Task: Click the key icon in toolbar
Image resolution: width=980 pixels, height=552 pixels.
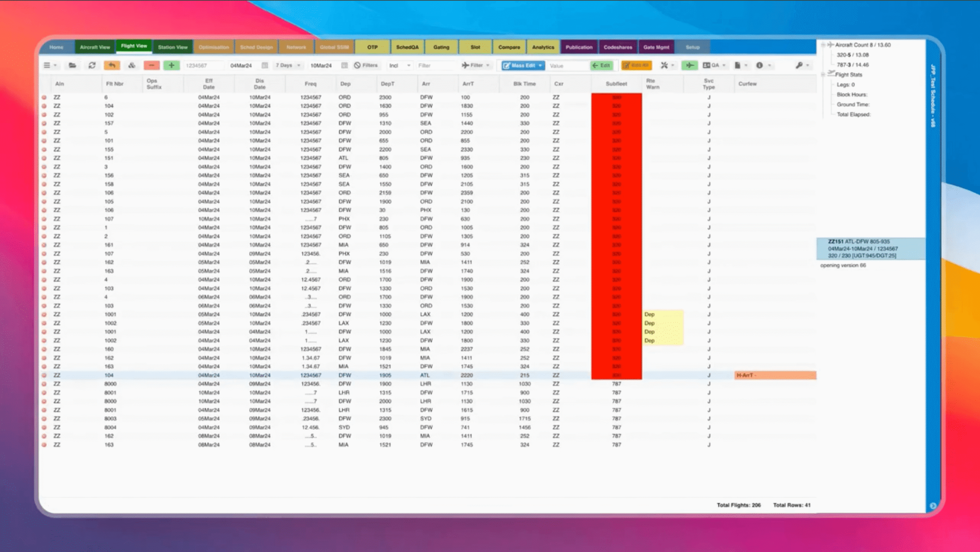Action: coord(799,65)
